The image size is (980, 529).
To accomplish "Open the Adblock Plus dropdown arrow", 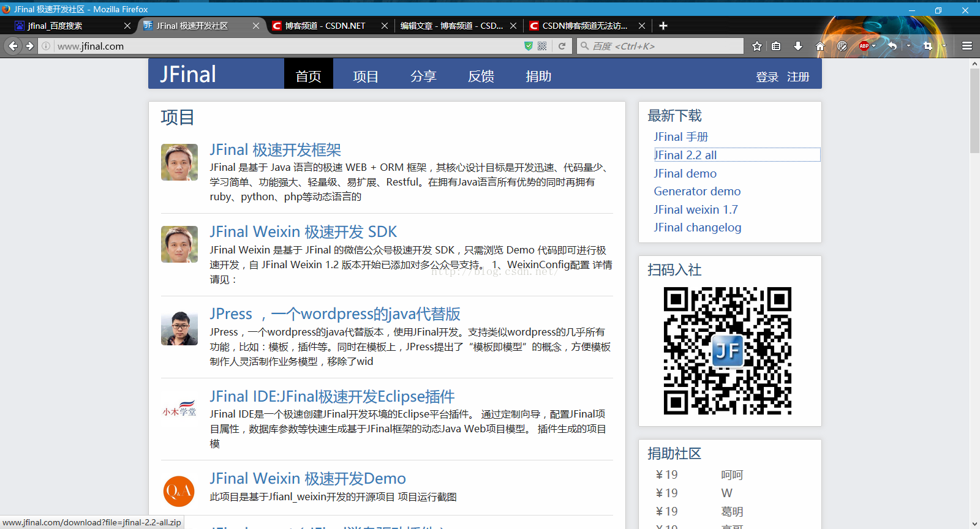I will (x=873, y=46).
